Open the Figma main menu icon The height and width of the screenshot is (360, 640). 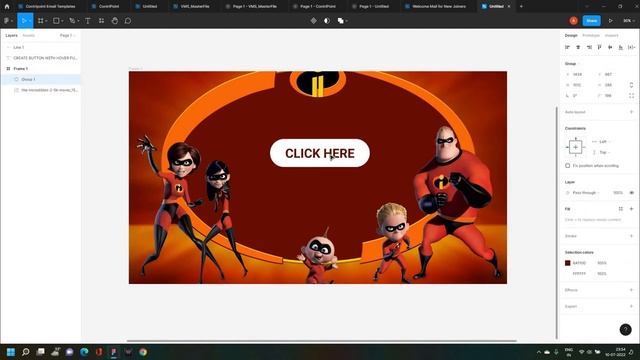tap(6, 21)
